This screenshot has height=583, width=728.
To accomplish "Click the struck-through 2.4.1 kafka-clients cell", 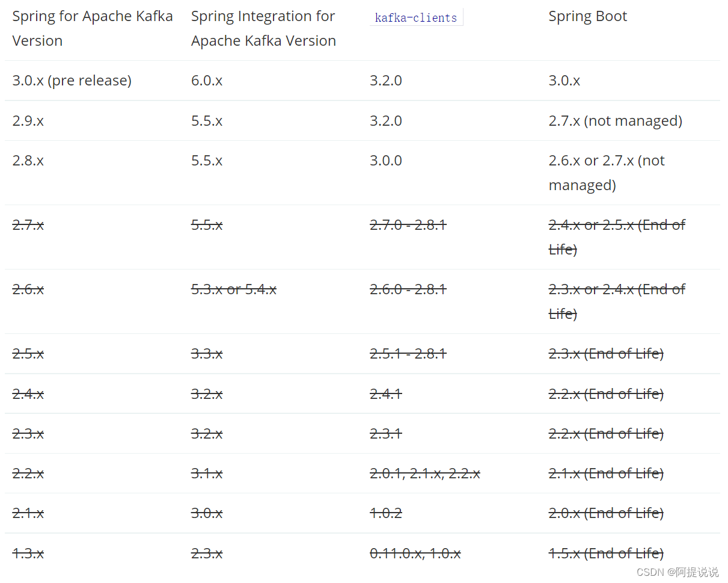I will (386, 394).
